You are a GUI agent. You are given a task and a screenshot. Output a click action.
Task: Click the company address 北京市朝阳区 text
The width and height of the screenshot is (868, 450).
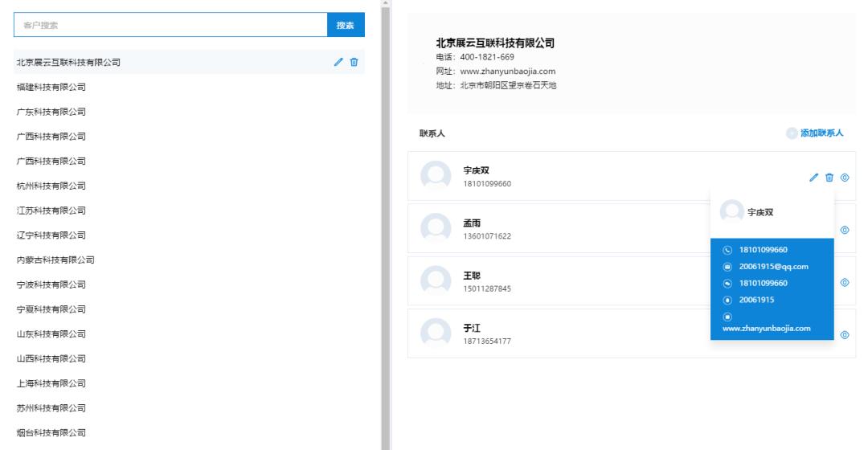pyautogui.click(x=508, y=85)
